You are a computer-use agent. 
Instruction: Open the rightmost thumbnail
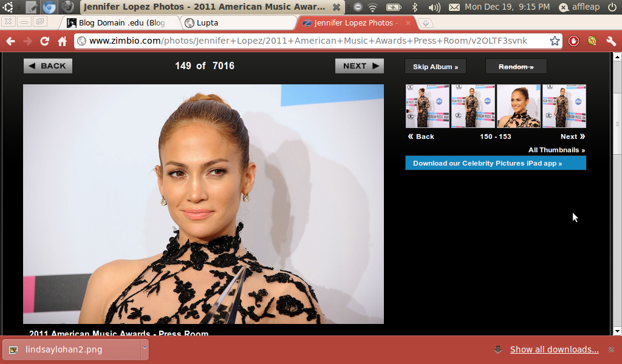click(564, 106)
